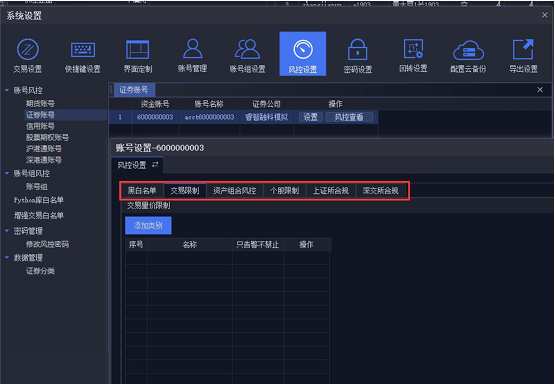Open 密码设置 password settings icon
The width and height of the screenshot is (555, 384).
357,56
